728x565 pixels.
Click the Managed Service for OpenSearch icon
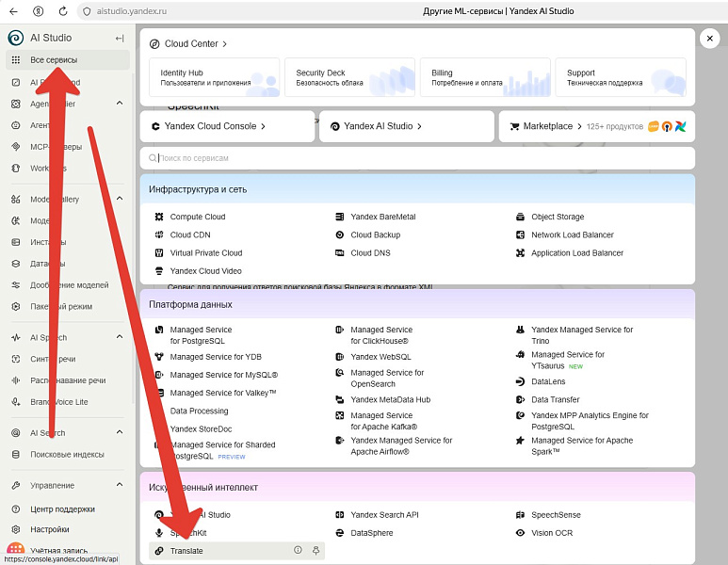340,372
